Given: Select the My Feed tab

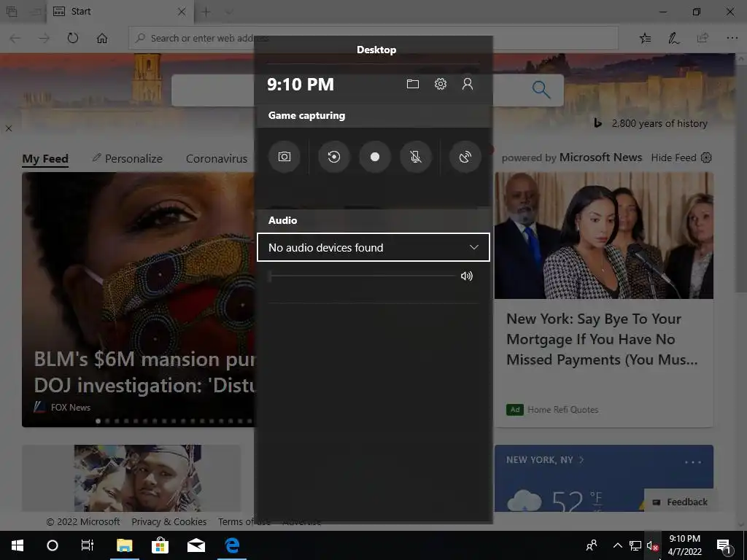Looking at the screenshot, I should pyautogui.click(x=45, y=158).
